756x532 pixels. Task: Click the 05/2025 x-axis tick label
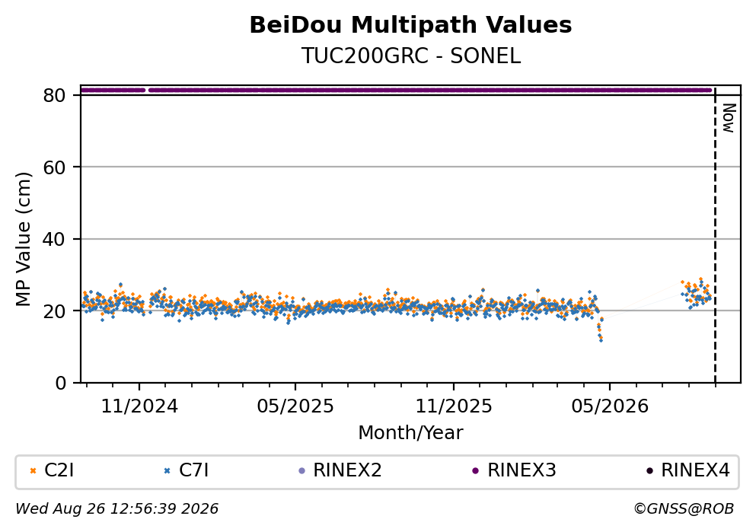295,406
